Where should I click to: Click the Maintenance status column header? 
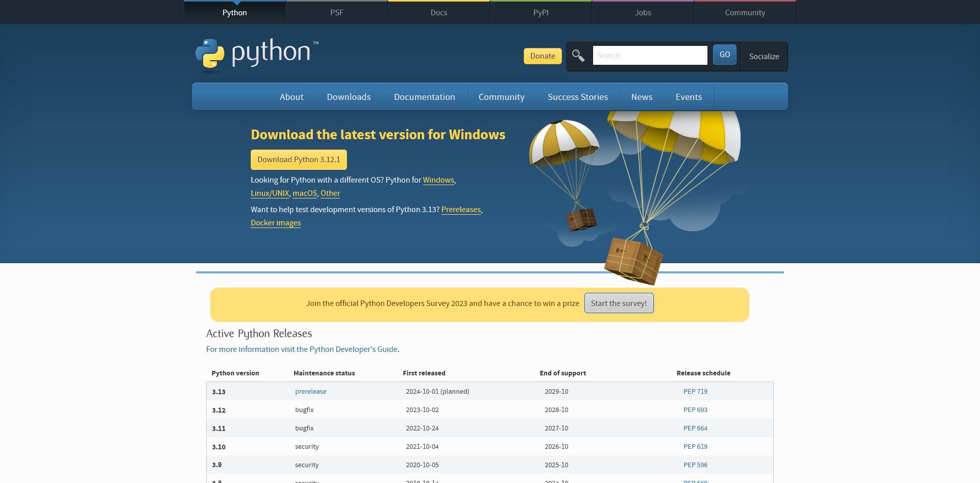[324, 373]
